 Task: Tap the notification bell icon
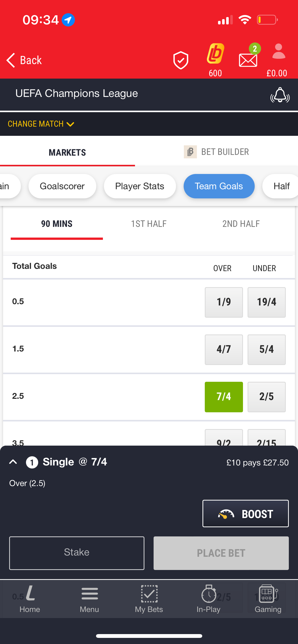(x=280, y=95)
